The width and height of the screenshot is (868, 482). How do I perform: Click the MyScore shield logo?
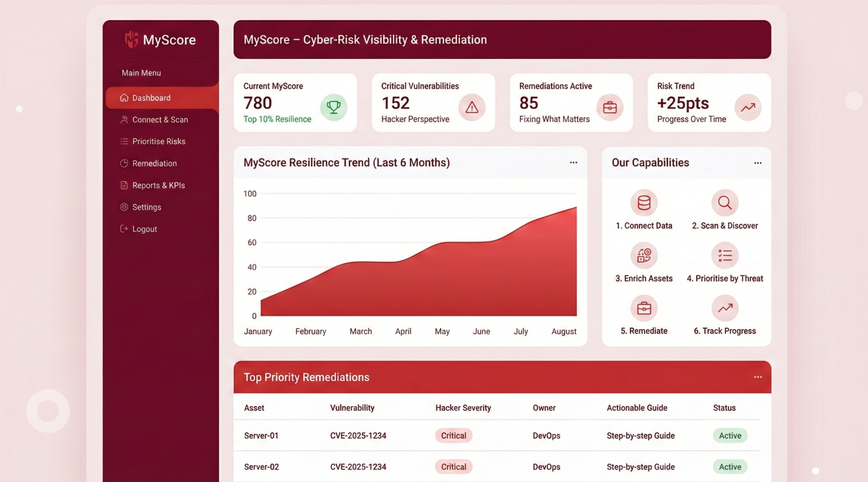pos(131,39)
